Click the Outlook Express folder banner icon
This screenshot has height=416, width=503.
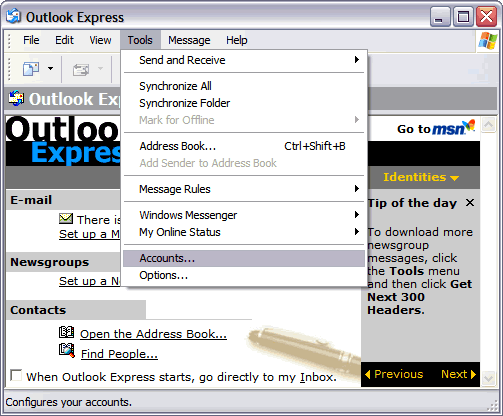pos(16,99)
